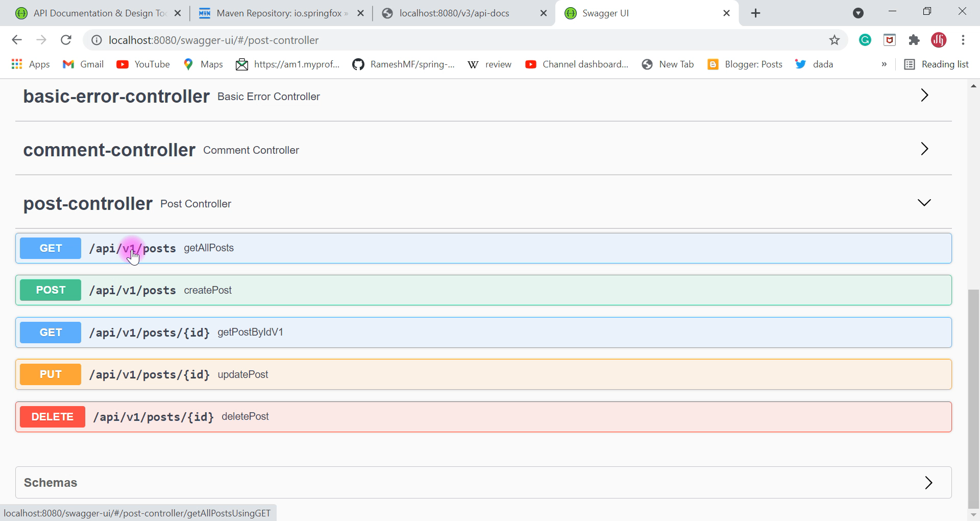The width and height of the screenshot is (980, 521).
Task: Click the Basic Error Controller description text
Action: [268, 97]
